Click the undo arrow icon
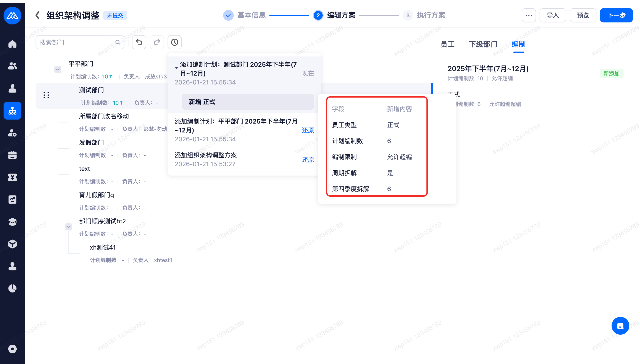Image resolution: width=640 pixels, height=364 pixels. 139,42
